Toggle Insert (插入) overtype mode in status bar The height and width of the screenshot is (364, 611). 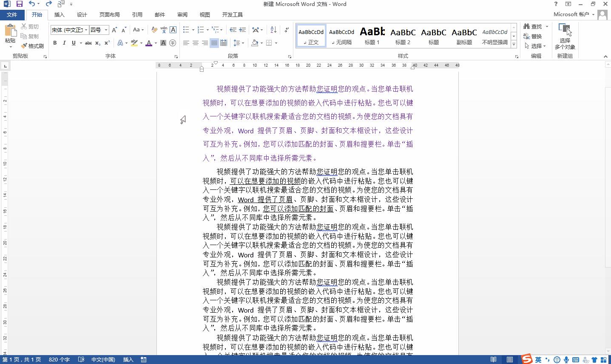click(128, 360)
